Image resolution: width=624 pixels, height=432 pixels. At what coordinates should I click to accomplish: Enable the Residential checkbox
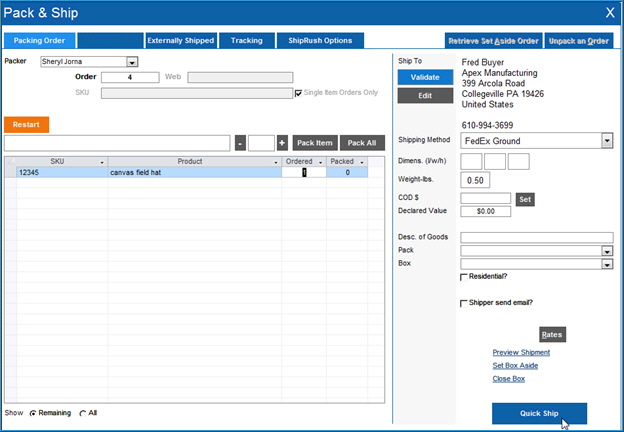(463, 277)
